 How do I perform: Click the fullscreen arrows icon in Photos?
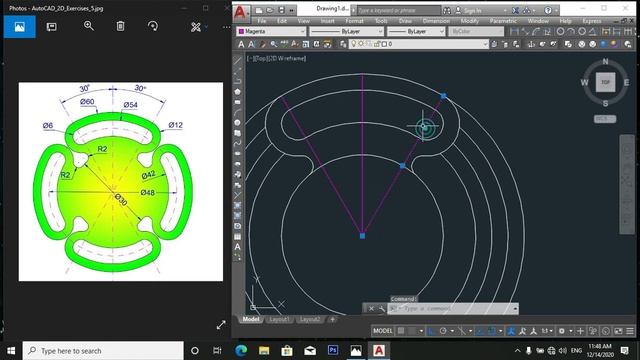pos(221,325)
